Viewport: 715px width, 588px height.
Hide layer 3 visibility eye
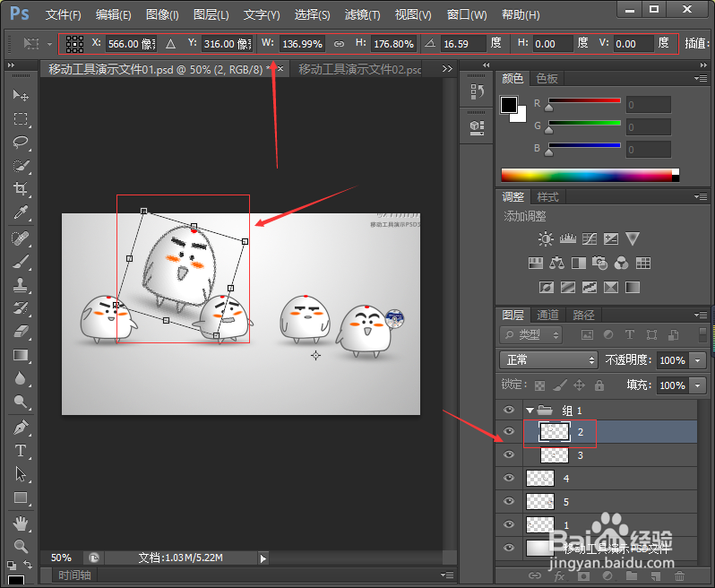[x=509, y=454]
